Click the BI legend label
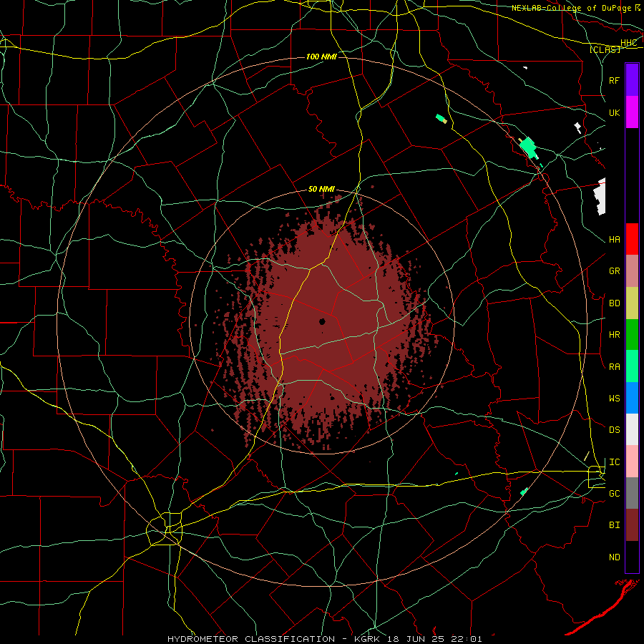 (615, 525)
